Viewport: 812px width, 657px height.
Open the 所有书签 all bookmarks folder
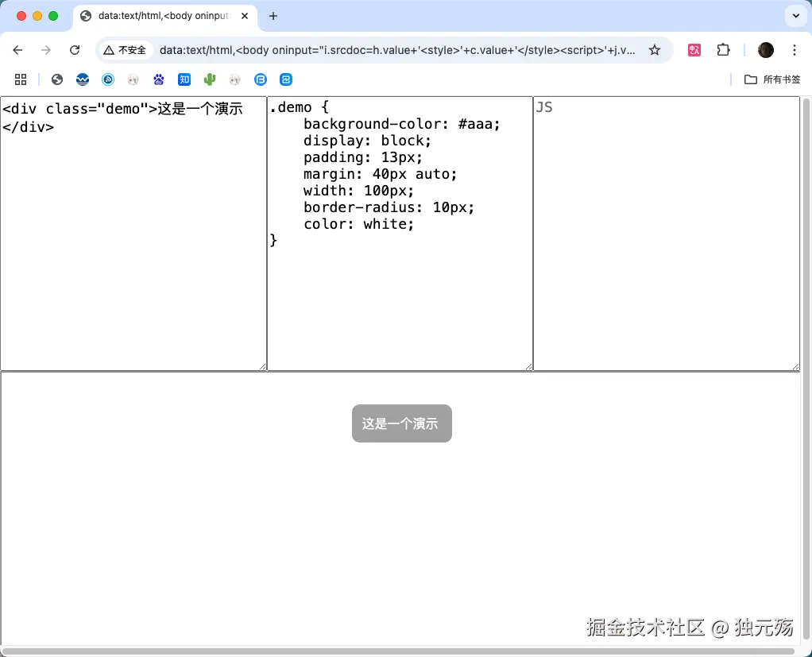coord(772,79)
